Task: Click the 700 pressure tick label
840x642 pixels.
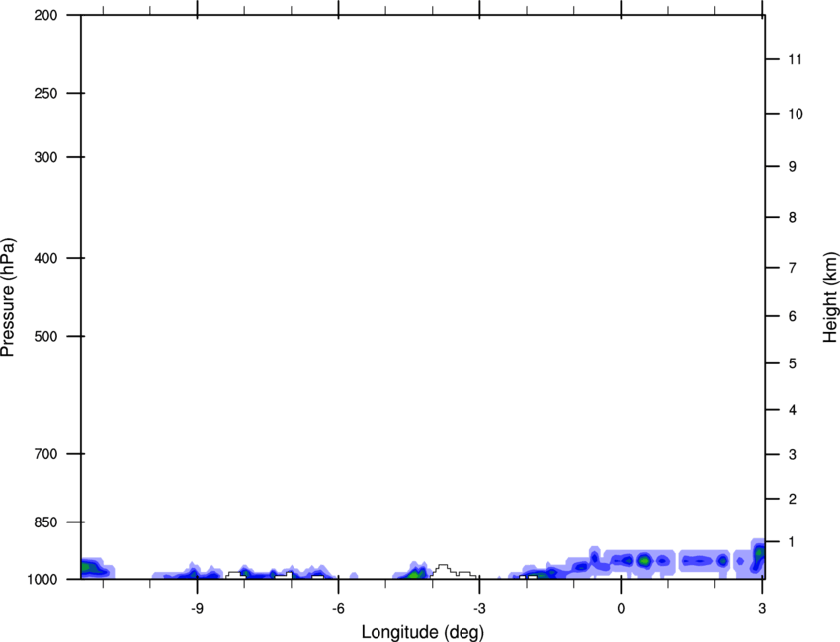Action: (45, 454)
